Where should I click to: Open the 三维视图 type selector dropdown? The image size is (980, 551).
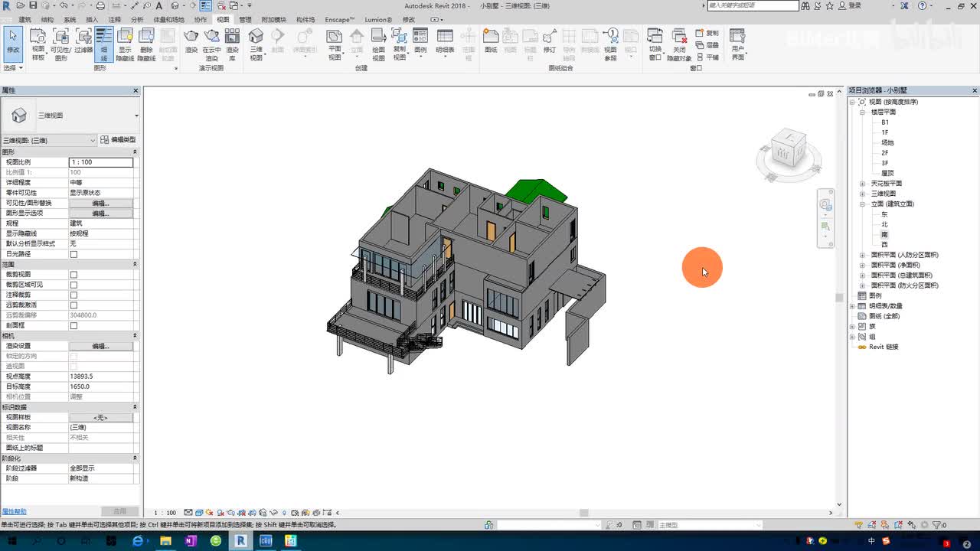136,116
